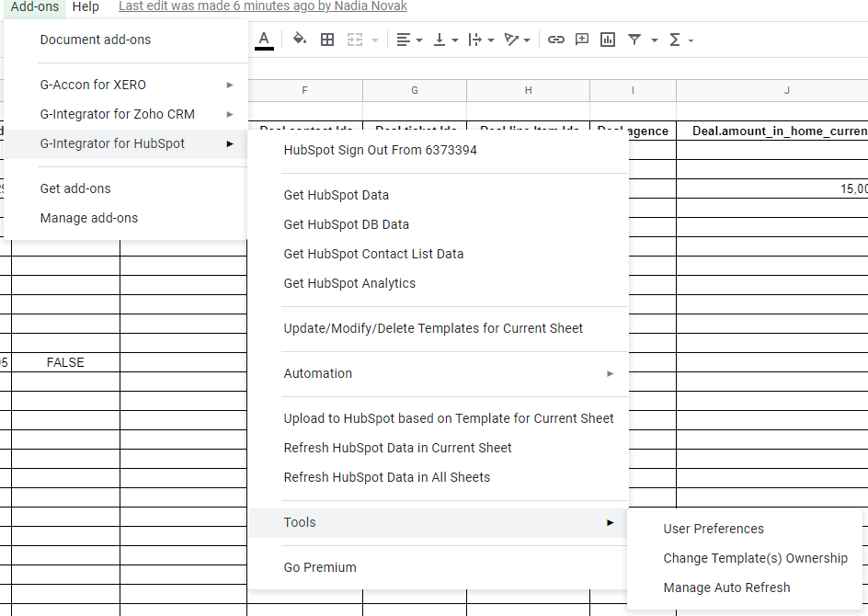Click vertical align icon
Image resolution: width=868 pixels, height=616 pixels.
(x=440, y=40)
